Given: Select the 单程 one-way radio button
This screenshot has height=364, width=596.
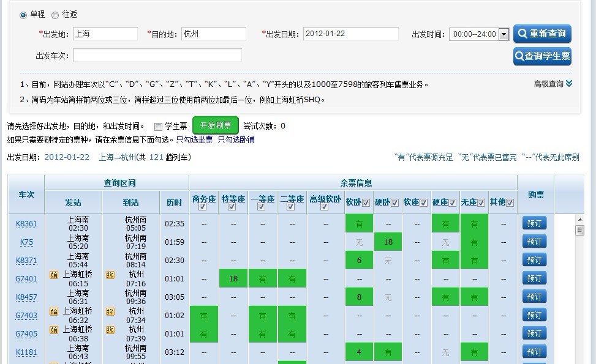Looking at the screenshot, I should (x=23, y=15).
